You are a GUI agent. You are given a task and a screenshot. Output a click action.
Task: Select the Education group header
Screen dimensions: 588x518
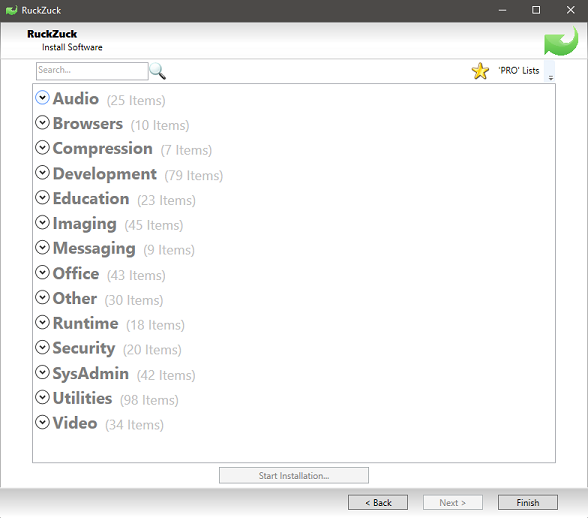(x=91, y=199)
